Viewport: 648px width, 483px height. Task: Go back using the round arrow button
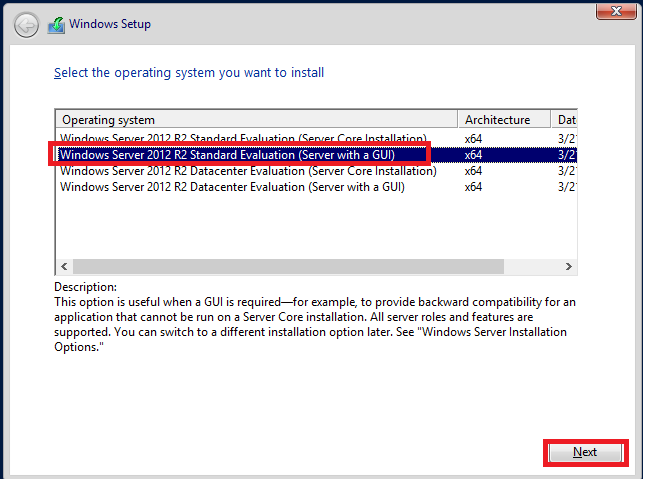pyautogui.click(x=26, y=25)
